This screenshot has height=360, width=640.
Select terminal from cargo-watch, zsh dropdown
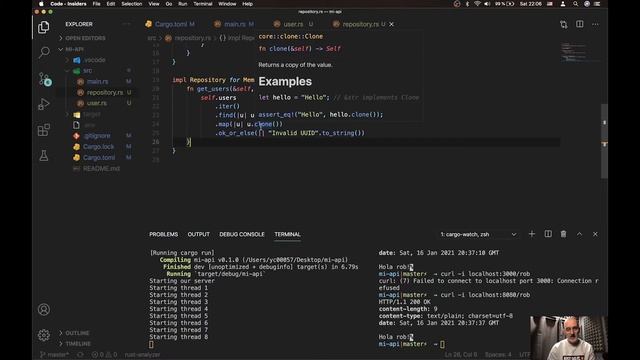point(478,234)
